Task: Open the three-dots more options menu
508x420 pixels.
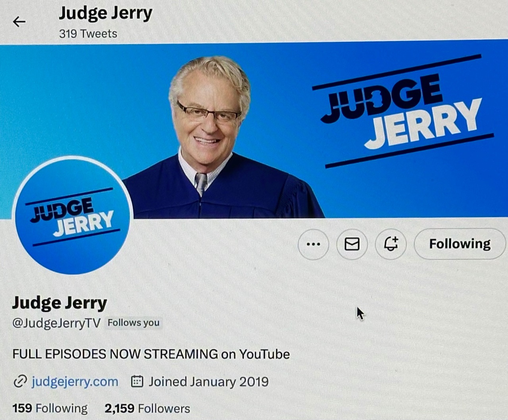Action: point(314,244)
